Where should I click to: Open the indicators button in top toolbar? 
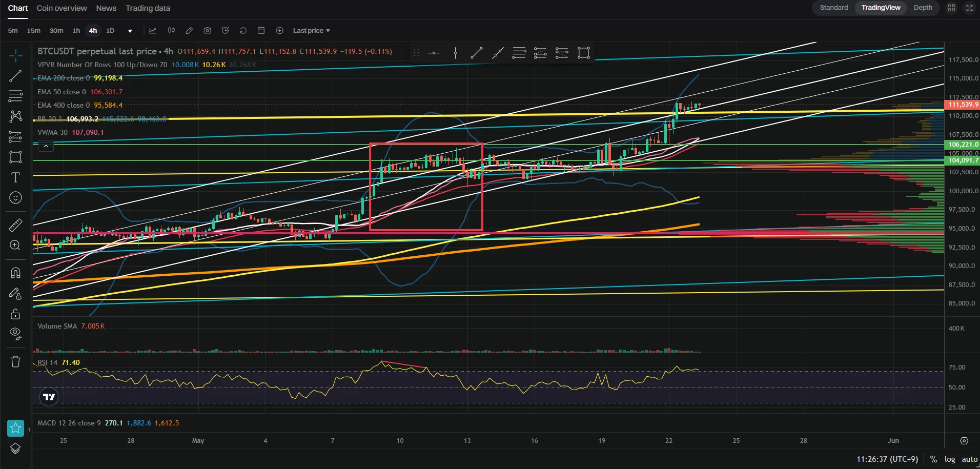pyautogui.click(x=153, y=31)
